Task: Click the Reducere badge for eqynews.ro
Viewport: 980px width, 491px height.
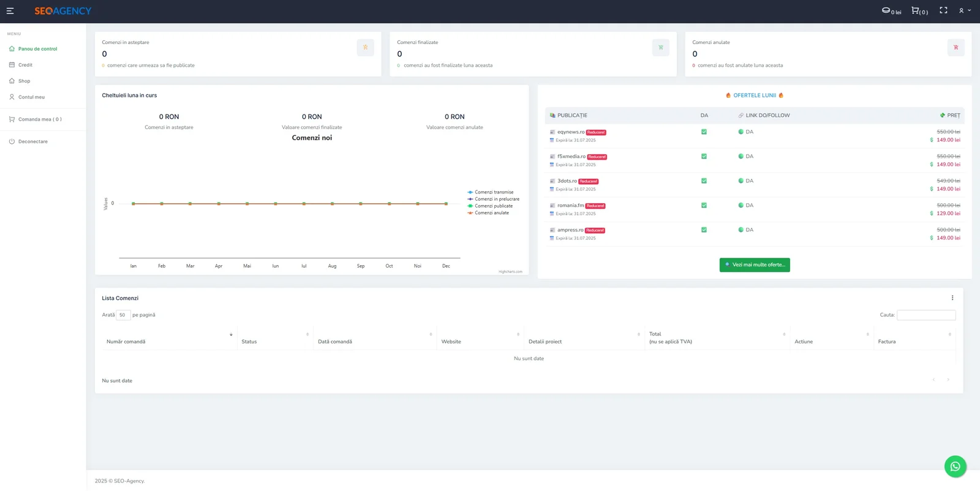Action: pyautogui.click(x=596, y=132)
